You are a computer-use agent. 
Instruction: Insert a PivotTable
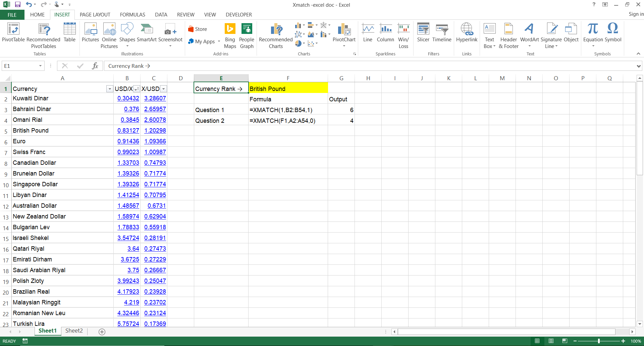click(13, 34)
